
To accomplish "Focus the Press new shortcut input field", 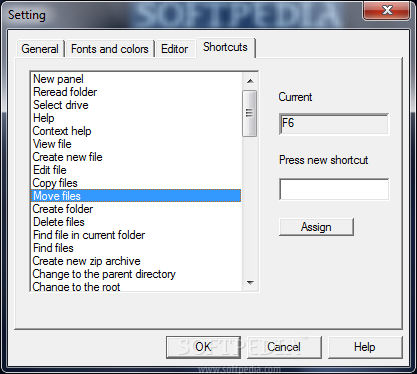I will [334, 189].
